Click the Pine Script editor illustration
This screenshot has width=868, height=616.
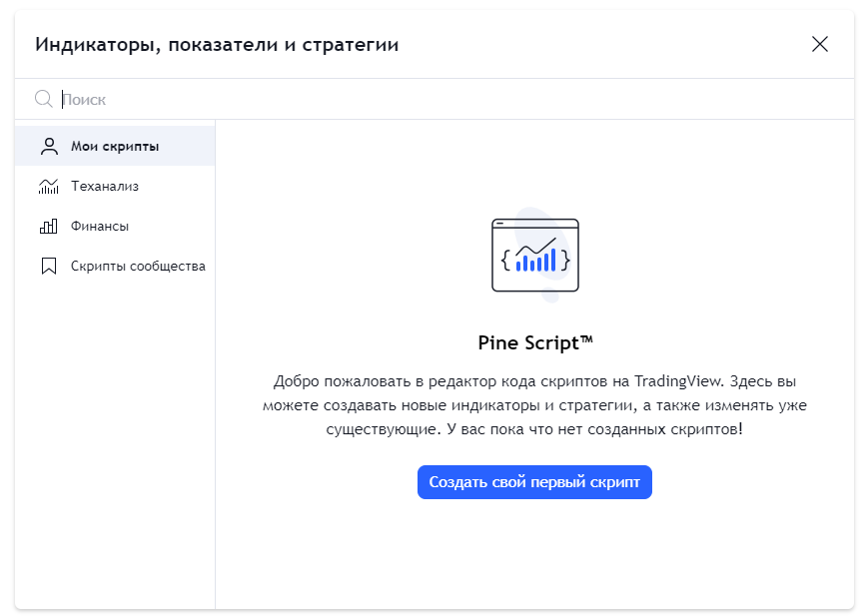coord(534,255)
